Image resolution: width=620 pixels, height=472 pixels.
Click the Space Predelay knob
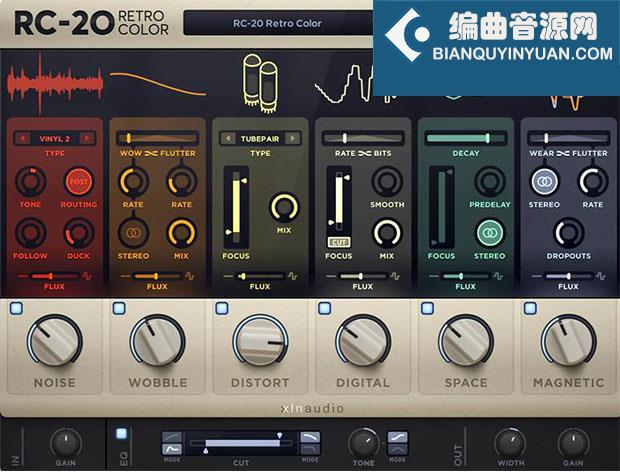pos(490,181)
